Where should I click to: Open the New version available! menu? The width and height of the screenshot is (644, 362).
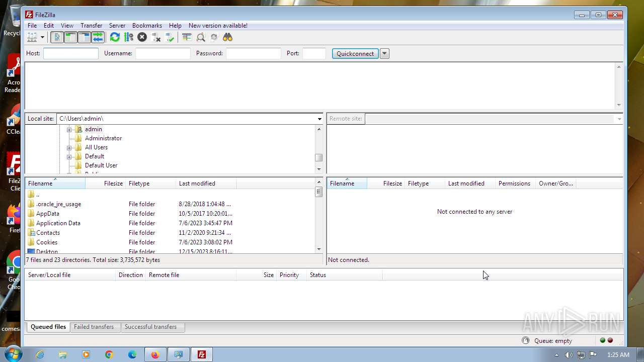pyautogui.click(x=218, y=26)
